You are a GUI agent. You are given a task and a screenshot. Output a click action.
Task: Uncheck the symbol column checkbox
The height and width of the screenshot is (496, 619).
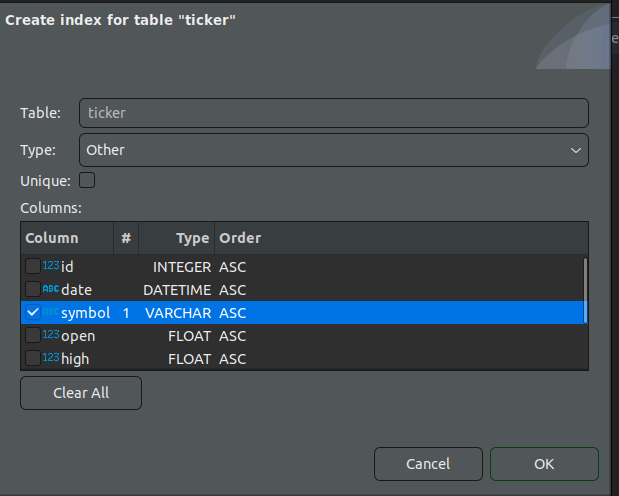pos(33,312)
